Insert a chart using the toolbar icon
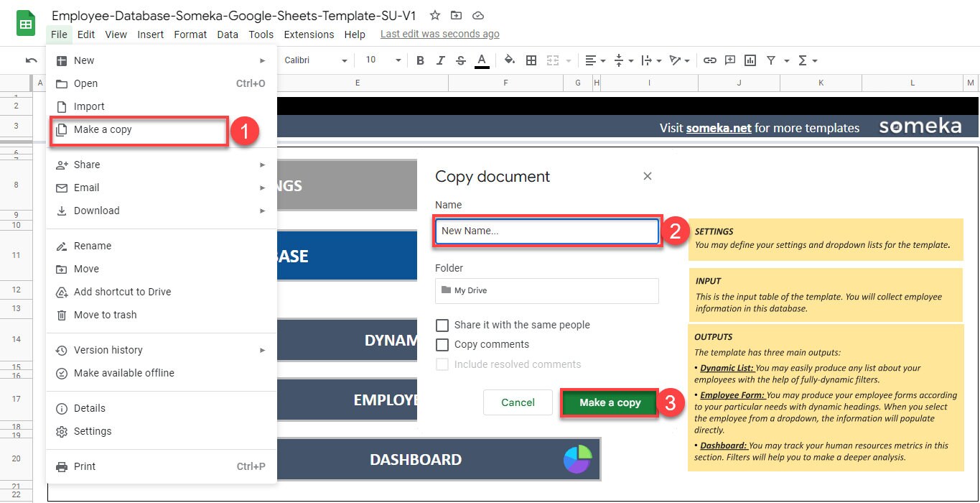 [x=750, y=60]
